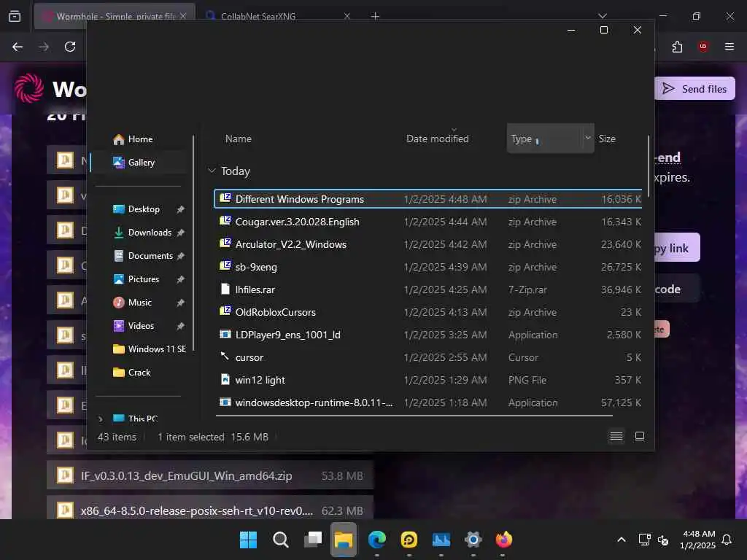Open Microsoft Edge from taskbar
The image size is (747, 560).
click(x=377, y=540)
